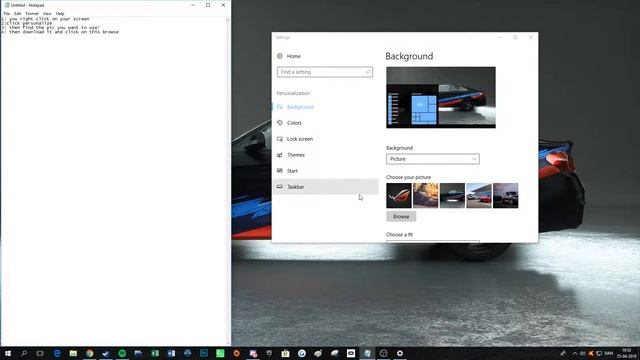Maximize the Notepad window

[208, 5]
